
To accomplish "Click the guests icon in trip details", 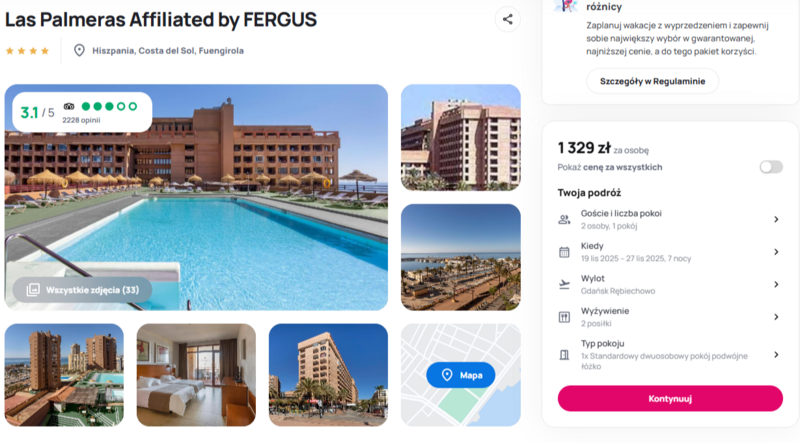I will click(564, 219).
